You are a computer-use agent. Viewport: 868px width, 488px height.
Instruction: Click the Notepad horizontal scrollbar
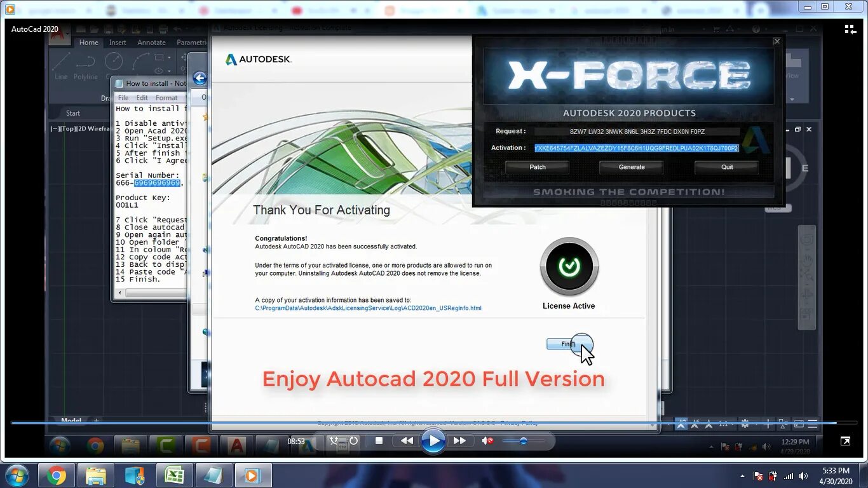point(151,293)
